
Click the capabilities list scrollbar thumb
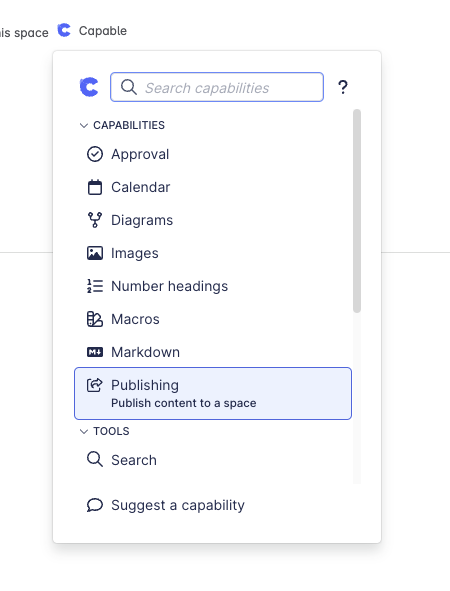tap(357, 211)
